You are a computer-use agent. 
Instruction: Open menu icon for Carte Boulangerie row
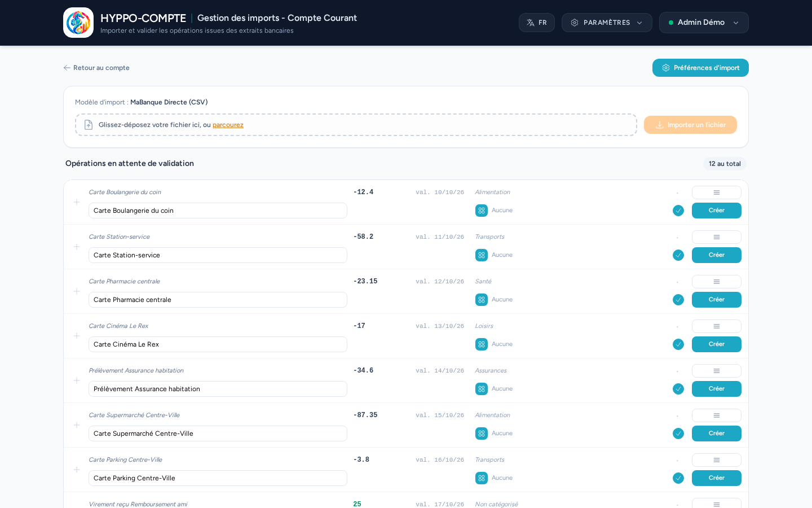pos(717,192)
